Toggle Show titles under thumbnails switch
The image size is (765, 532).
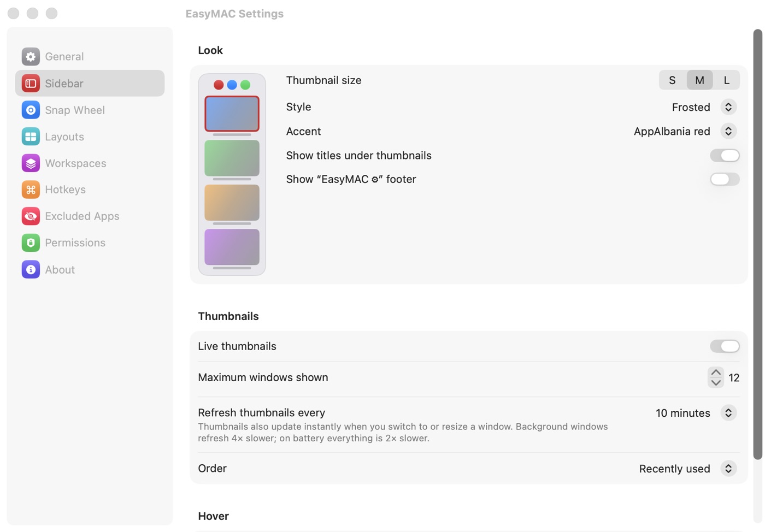725,156
